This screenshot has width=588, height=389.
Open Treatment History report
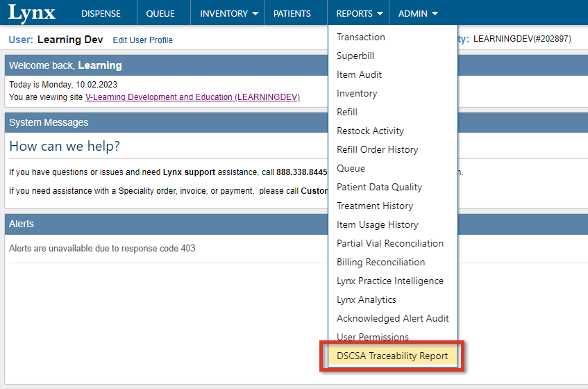375,206
